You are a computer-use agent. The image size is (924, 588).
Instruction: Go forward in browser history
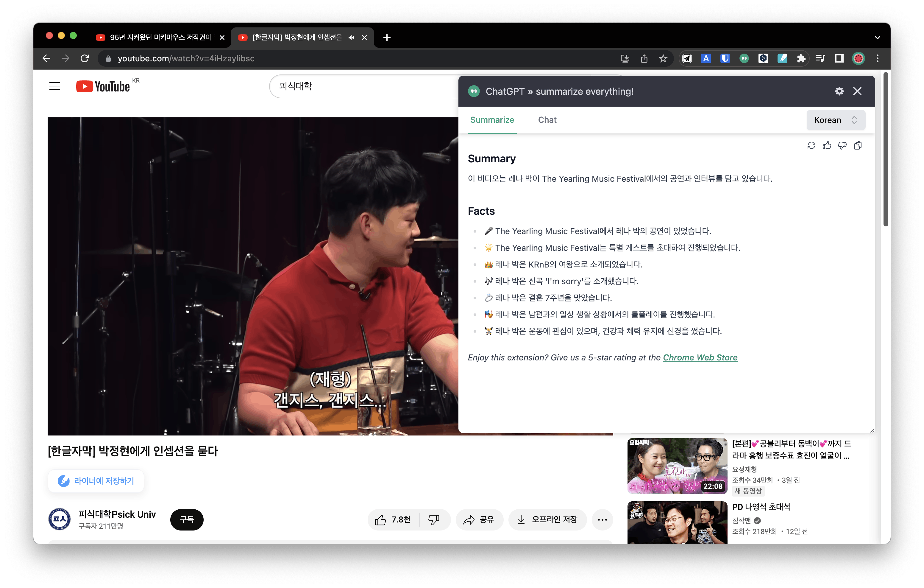tap(65, 58)
